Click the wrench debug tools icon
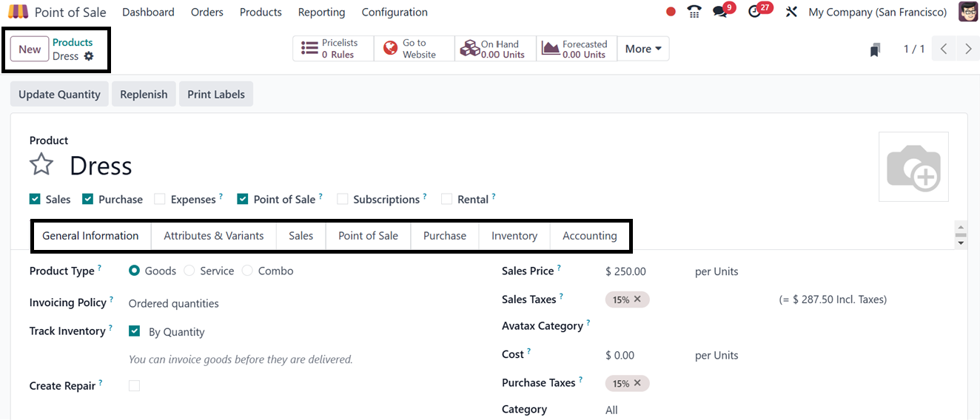This screenshot has width=980, height=420. click(791, 12)
